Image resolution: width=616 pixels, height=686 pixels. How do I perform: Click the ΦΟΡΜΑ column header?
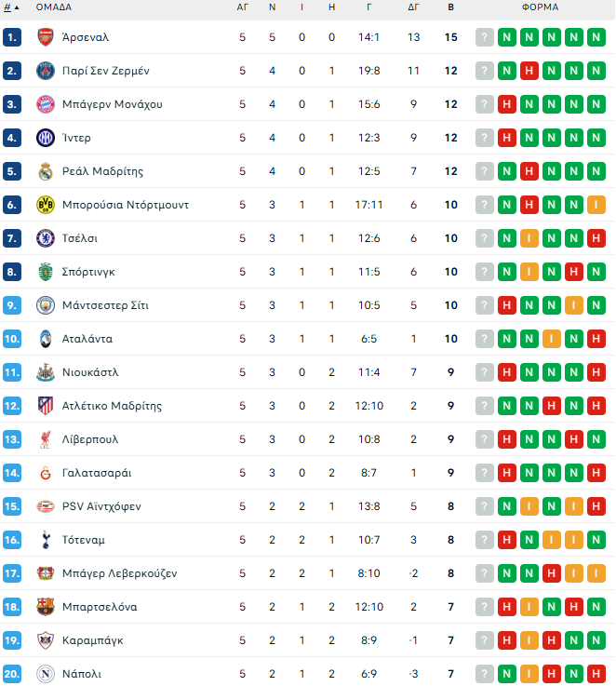[x=540, y=7]
